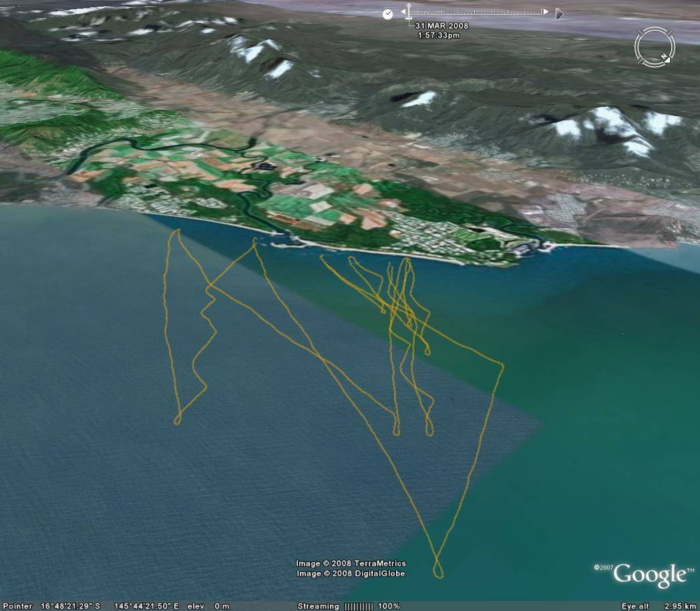Step the time slider backward

coord(403,12)
